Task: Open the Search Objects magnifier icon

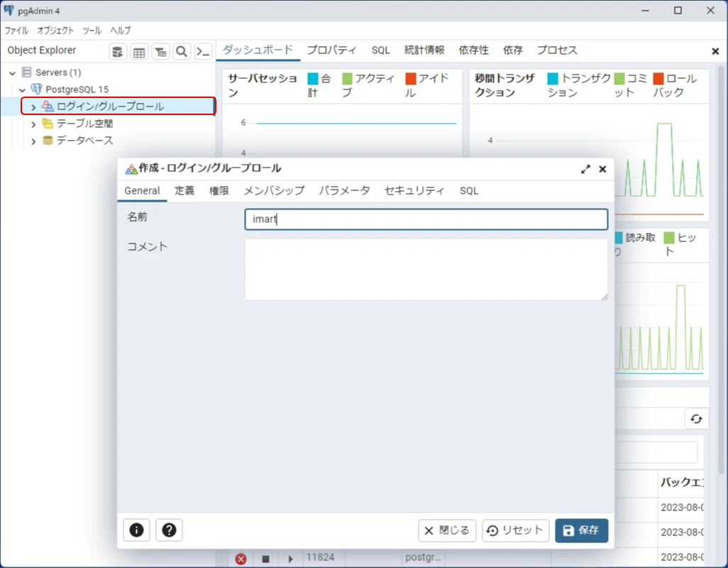Action: coord(182,52)
